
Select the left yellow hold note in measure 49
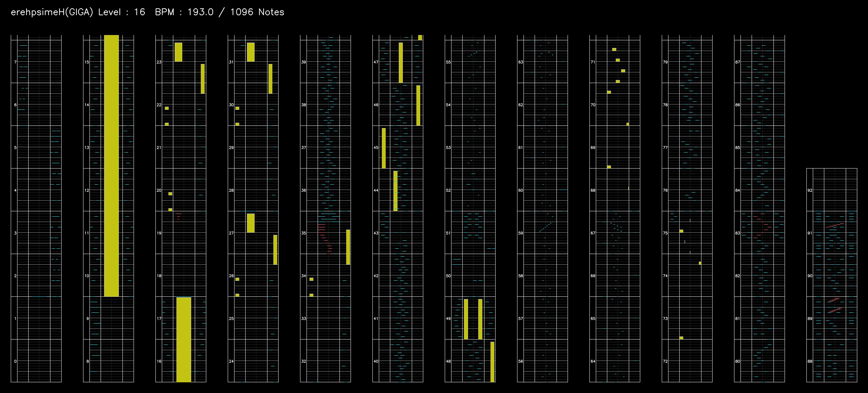[466, 319]
